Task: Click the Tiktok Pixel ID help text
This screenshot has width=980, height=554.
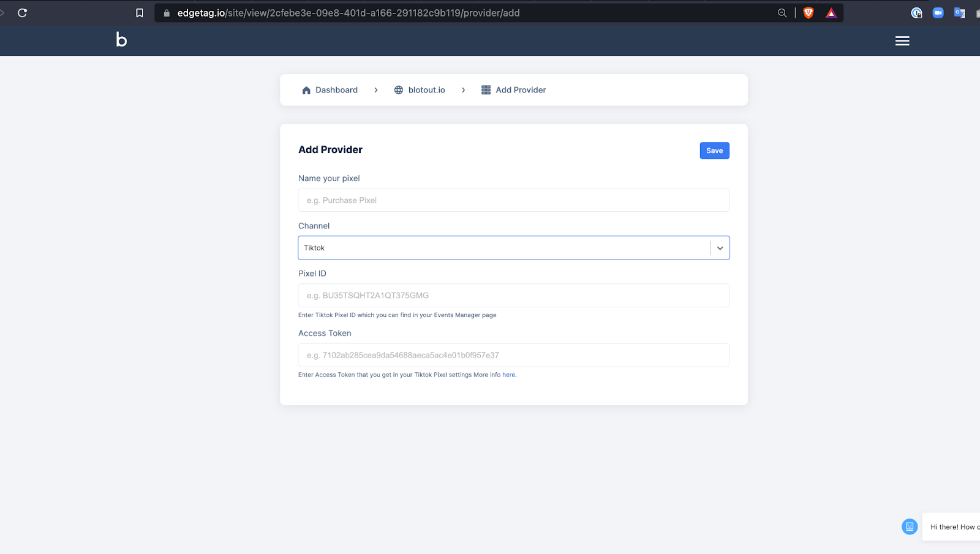Action: click(x=397, y=315)
